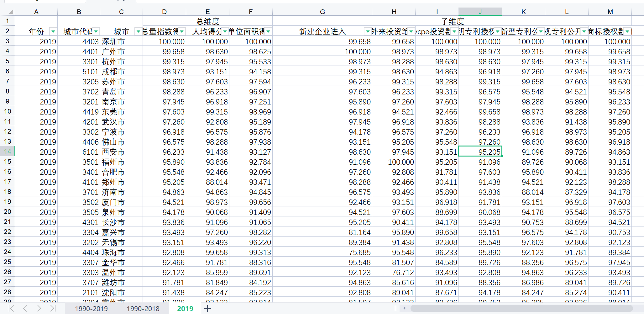Open the 商标授权数 filter dropdown
Screen dimensions: 644x314
pyautogui.click(x=627, y=31)
